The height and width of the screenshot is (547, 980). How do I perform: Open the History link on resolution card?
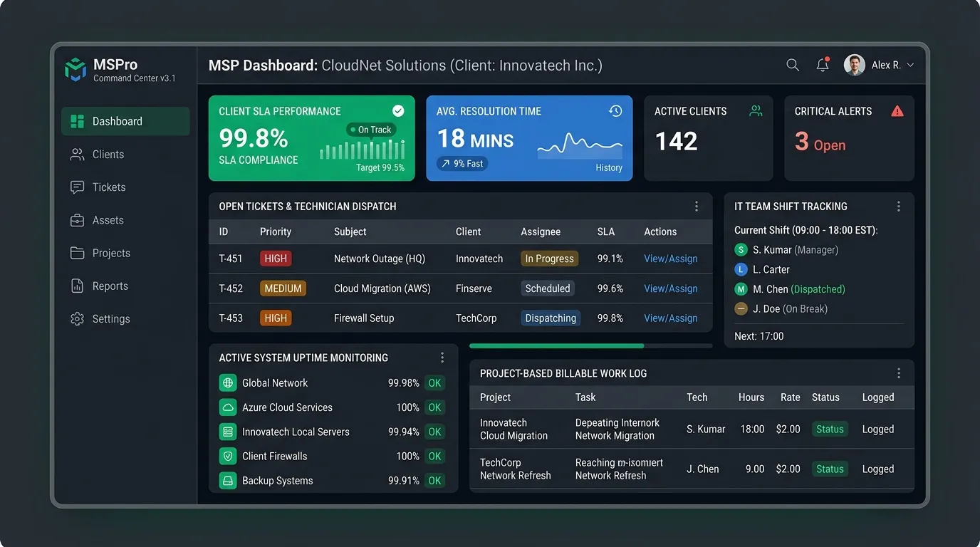click(609, 167)
